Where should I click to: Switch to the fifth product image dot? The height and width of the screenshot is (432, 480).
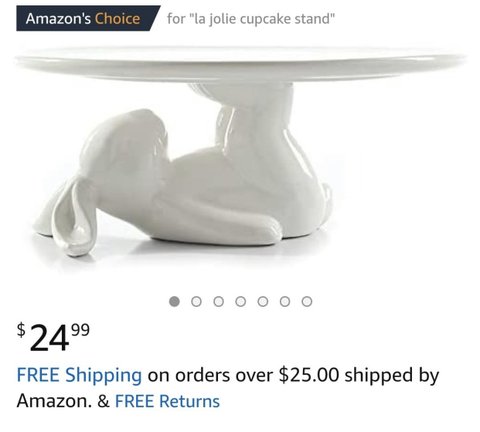point(263,302)
